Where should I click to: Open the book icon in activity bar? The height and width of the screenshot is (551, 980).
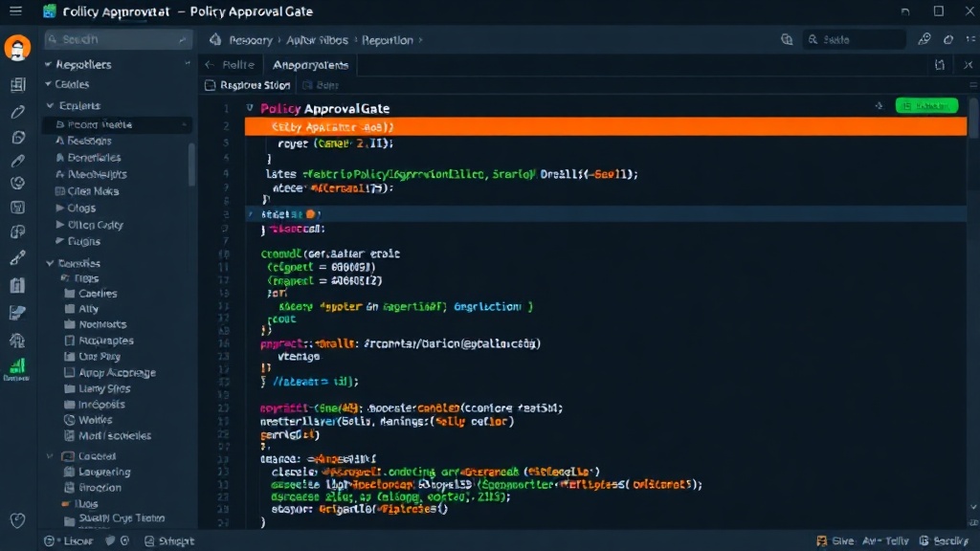click(17, 285)
